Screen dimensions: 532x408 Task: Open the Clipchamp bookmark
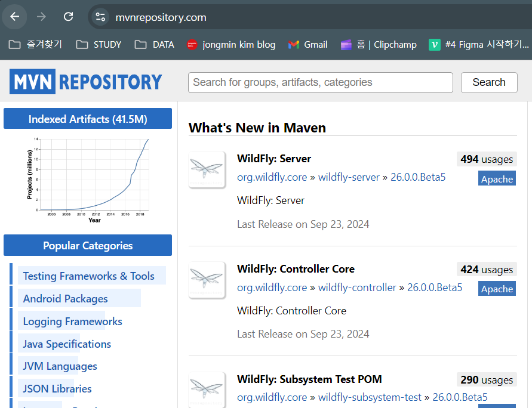(x=379, y=44)
